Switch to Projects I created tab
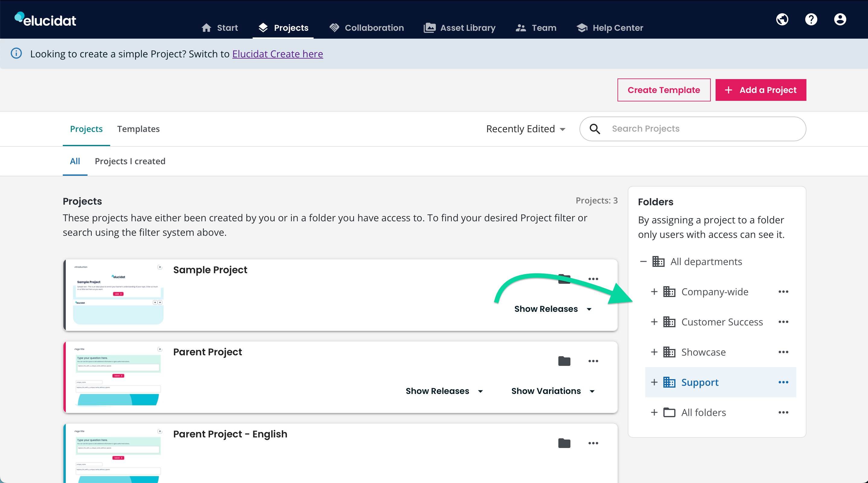868x483 pixels. tap(130, 161)
